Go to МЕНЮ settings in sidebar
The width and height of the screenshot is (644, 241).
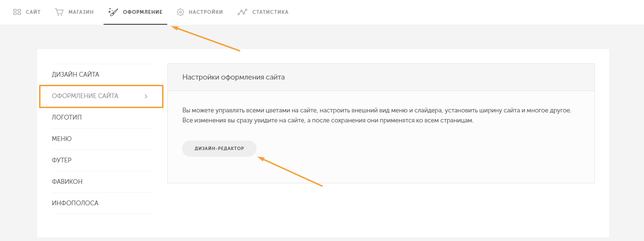(102, 139)
